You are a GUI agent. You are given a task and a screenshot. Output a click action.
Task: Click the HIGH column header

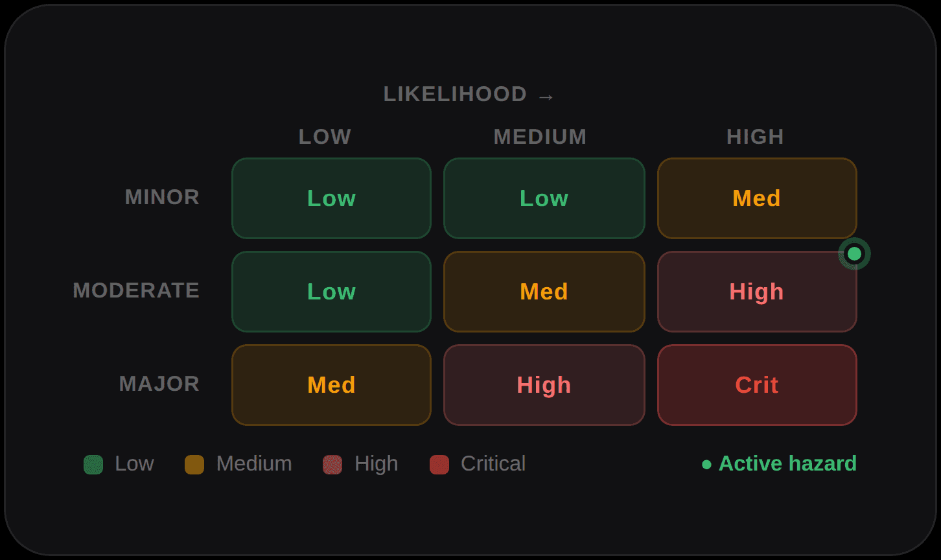pos(755,137)
